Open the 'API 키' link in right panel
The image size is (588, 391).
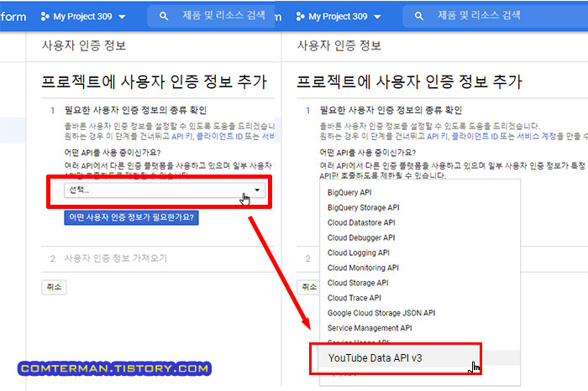(x=438, y=136)
